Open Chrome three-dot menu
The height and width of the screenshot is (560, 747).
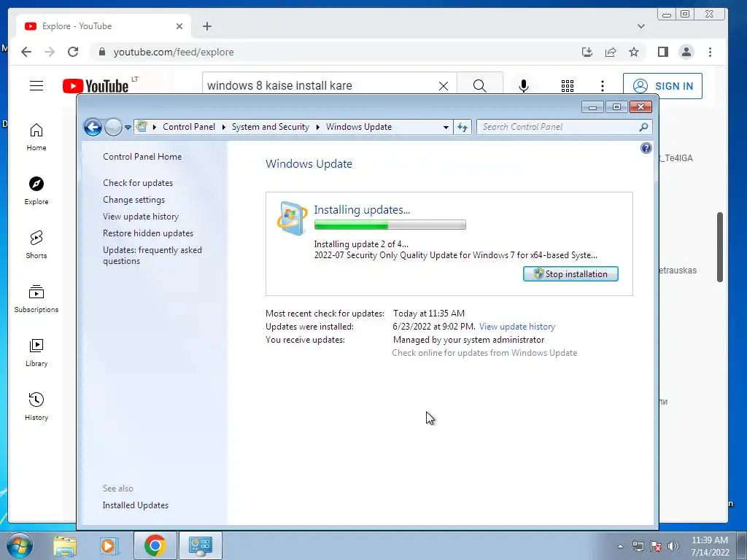coord(710,52)
